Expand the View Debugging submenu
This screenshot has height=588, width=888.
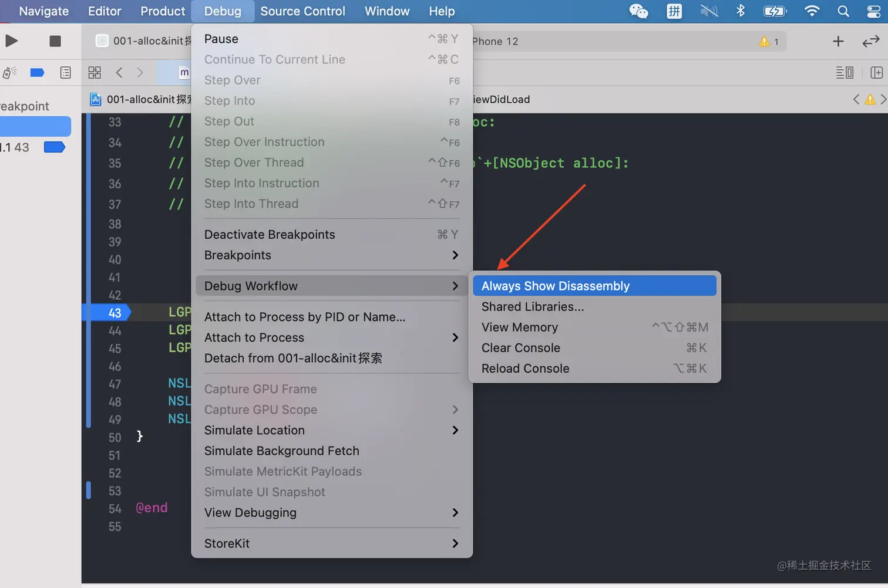[x=332, y=513]
